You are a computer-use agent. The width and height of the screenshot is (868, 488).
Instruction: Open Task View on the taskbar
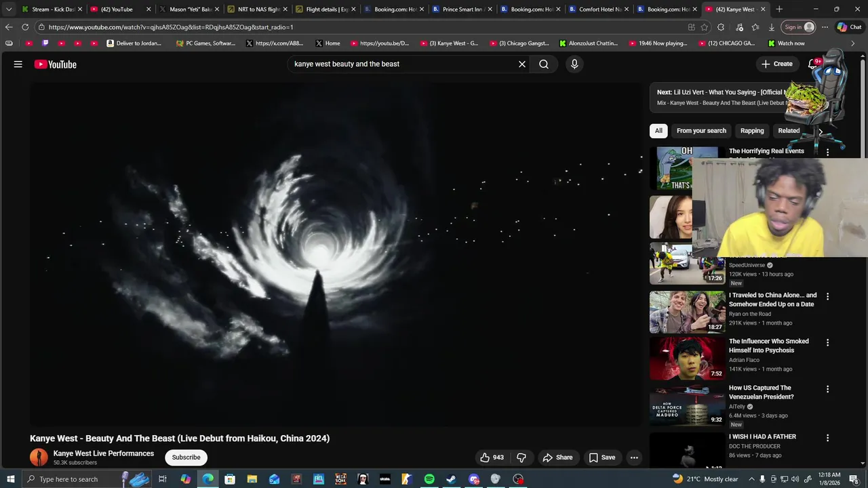pyautogui.click(x=163, y=479)
